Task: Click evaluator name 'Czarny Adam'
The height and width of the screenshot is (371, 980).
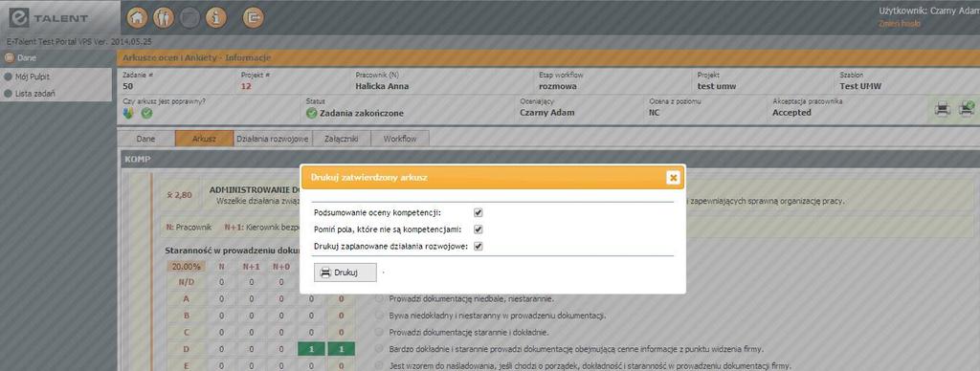Action: [x=546, y=113]
